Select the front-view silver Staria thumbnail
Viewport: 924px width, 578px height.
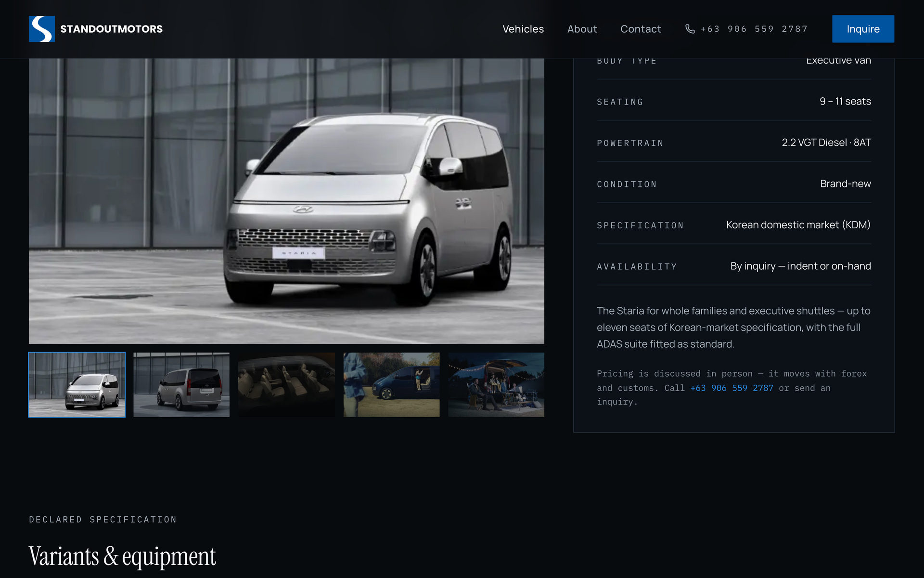(x=77, y=384)
